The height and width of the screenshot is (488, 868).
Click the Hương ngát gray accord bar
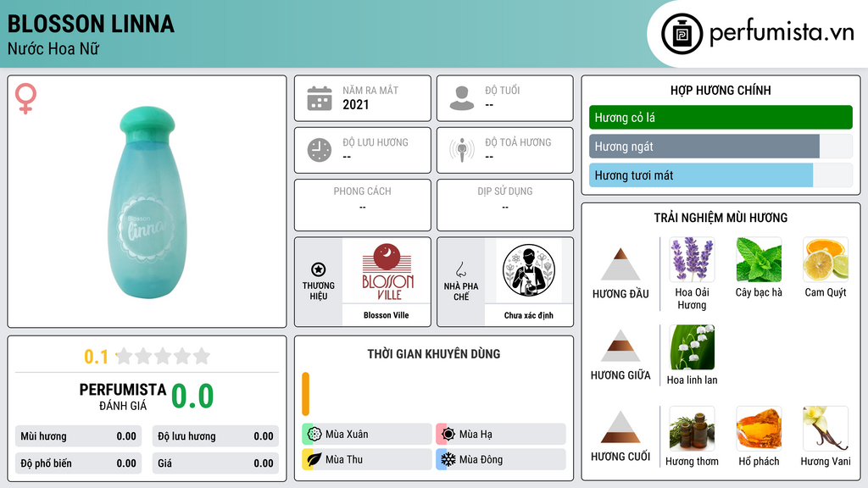coord(704,147)
